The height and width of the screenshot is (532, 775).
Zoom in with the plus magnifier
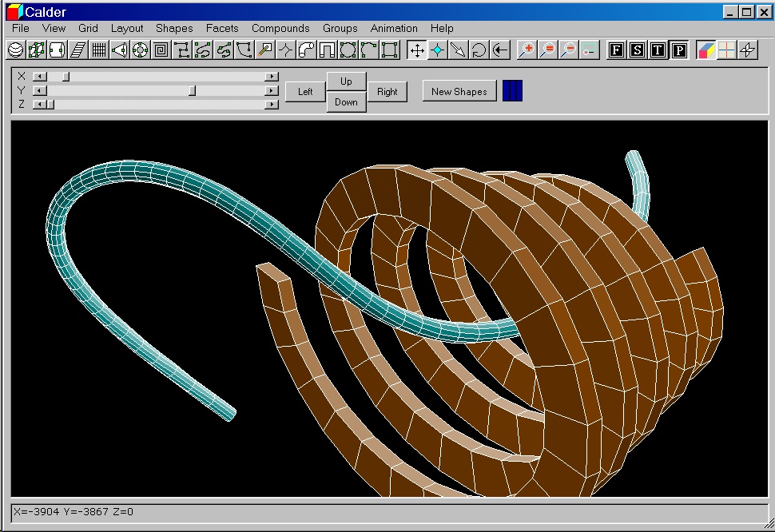coord(527,50)
